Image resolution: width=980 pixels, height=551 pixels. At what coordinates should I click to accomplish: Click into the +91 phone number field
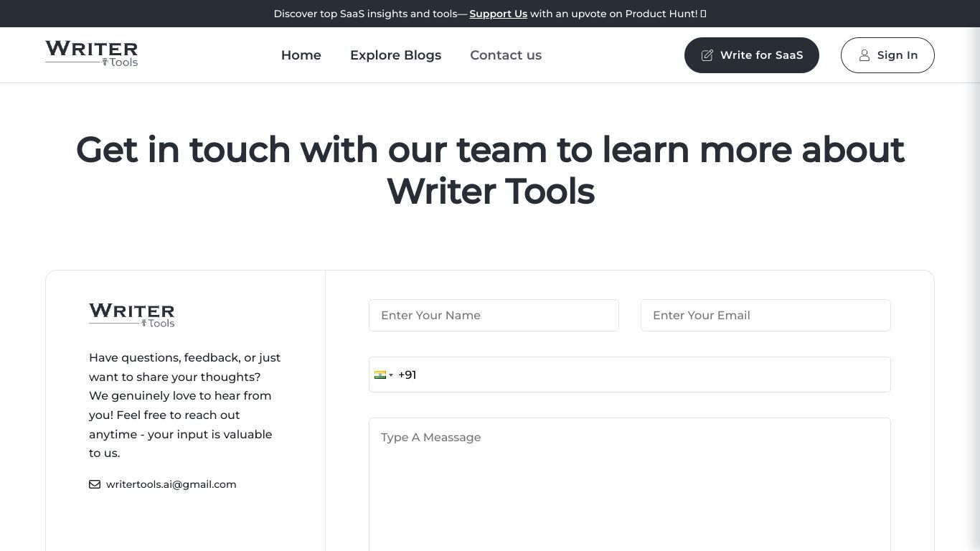tap(630, 375)
